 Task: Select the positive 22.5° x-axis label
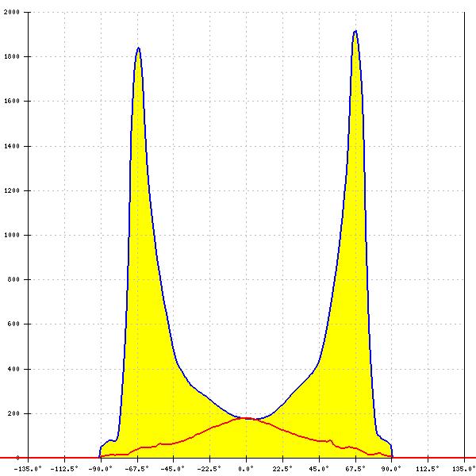coord(282,469)
